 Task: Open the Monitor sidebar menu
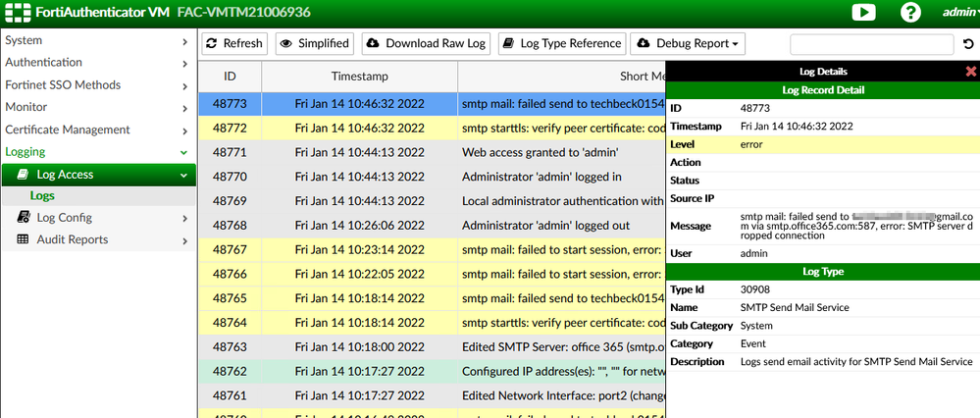(x=98, y=107)
